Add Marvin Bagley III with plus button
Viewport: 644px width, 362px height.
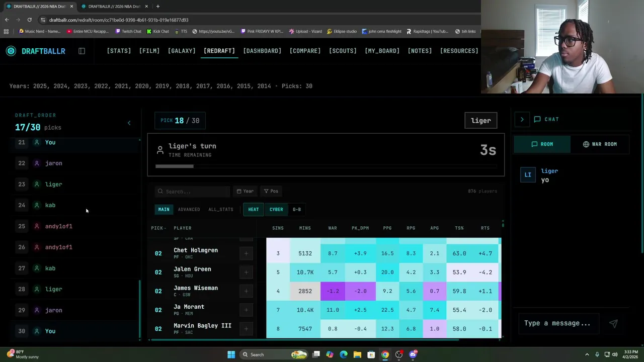[x=246, y=329]
